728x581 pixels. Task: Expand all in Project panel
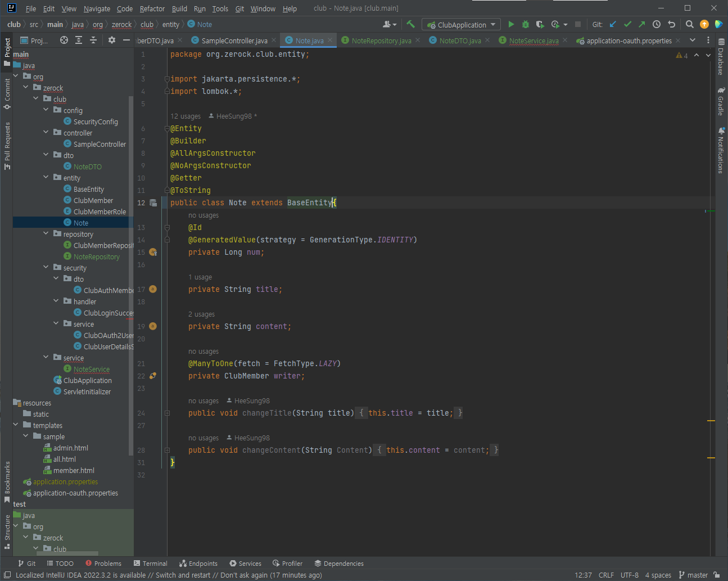79,40
